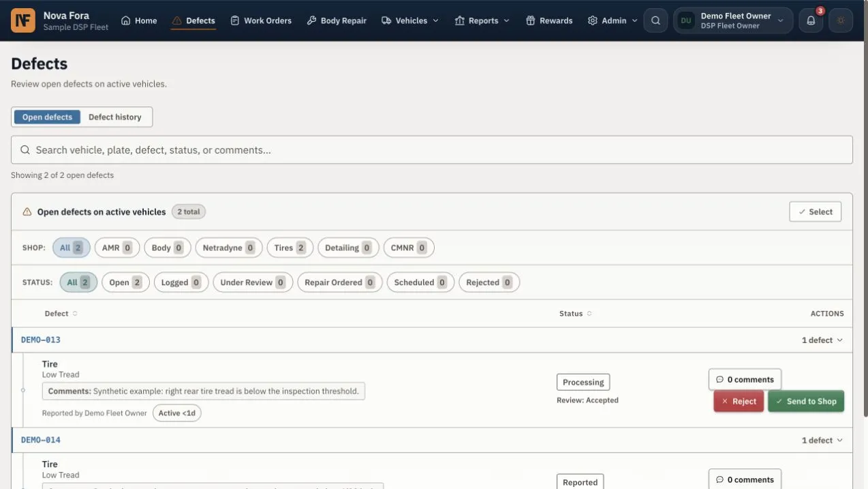Open the Rewards page
Image resolution: width=868 pixels, height=489 pixels.
point(549,20)
